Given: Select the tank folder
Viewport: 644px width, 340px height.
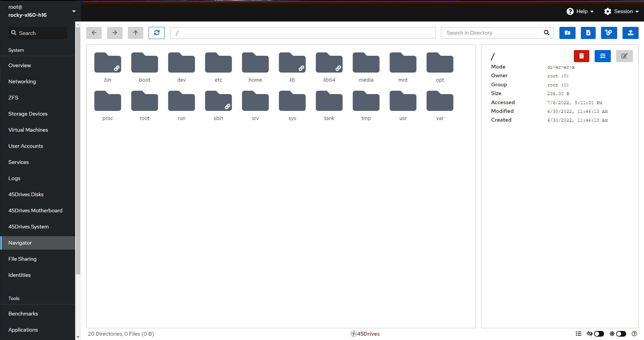Looking at the screenshot, I should [329, 105].
